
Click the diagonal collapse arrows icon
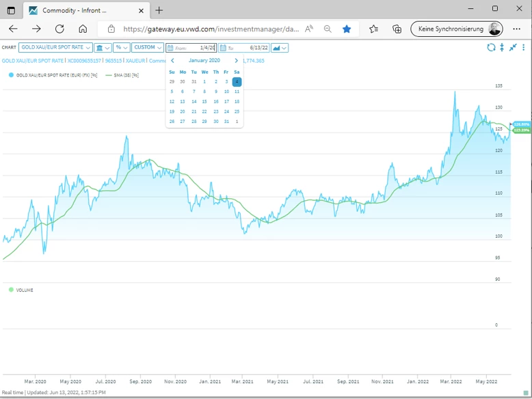pyautogui.click(x=513, y=47)
